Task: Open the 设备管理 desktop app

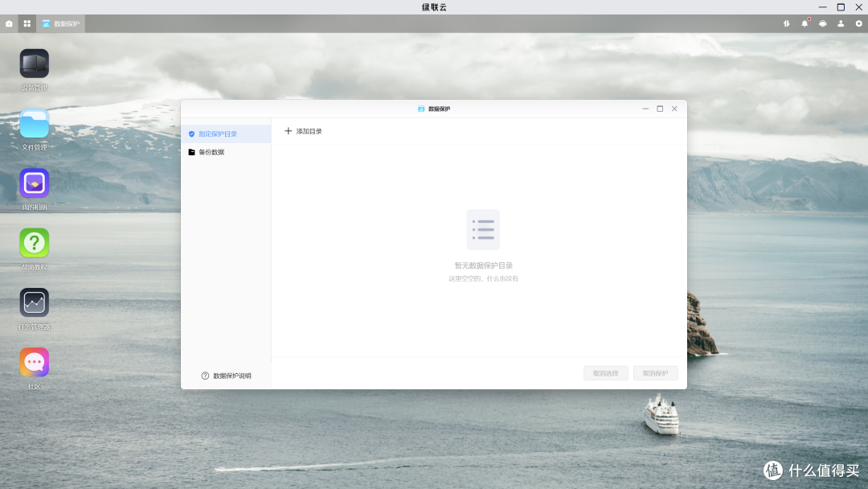Action: click(x=35, y=64)
